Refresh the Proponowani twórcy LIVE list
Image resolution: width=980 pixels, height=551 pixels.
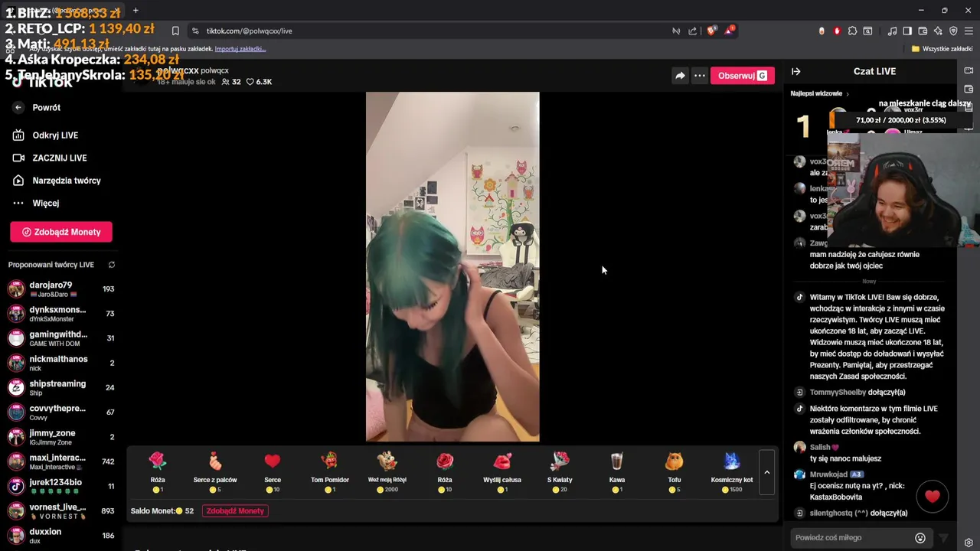112,265
